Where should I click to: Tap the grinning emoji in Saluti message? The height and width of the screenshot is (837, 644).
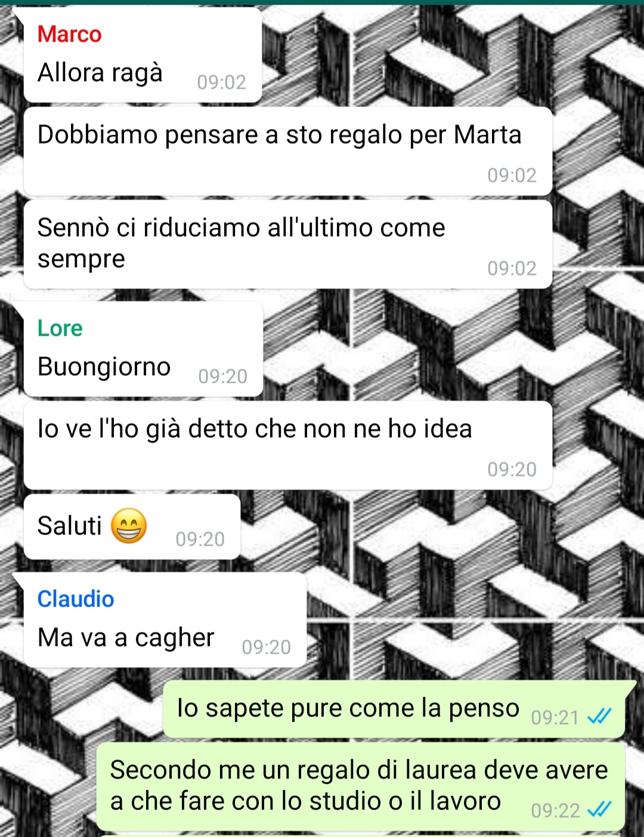[129, 526]
